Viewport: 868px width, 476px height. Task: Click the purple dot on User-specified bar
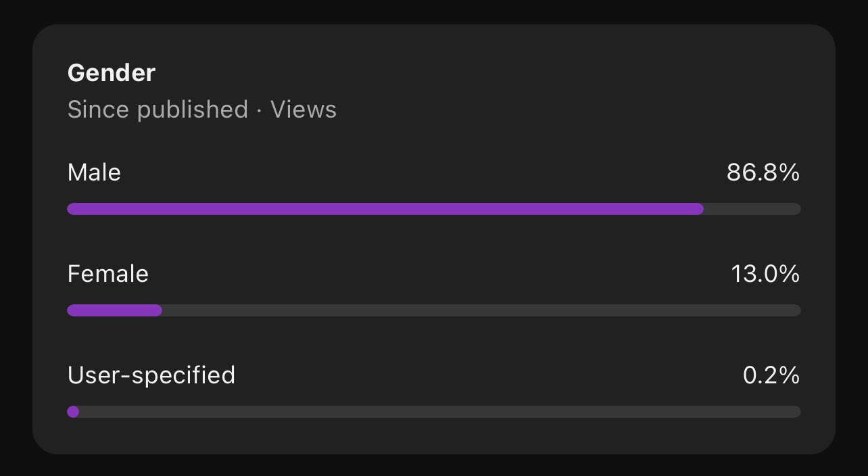coord(73,412)
